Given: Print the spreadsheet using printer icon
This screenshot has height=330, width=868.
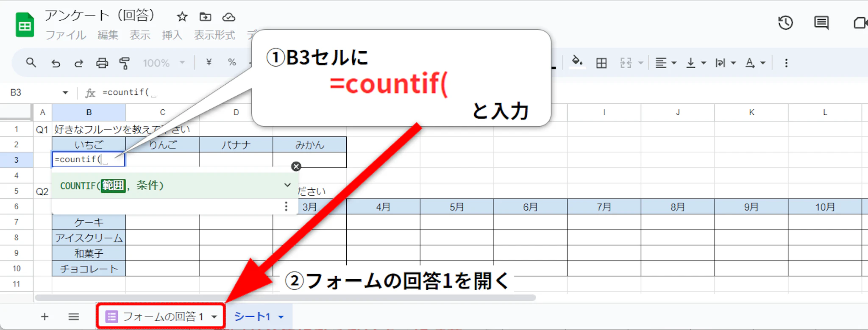Looking at the screenshot, I should tap(102, 63).
